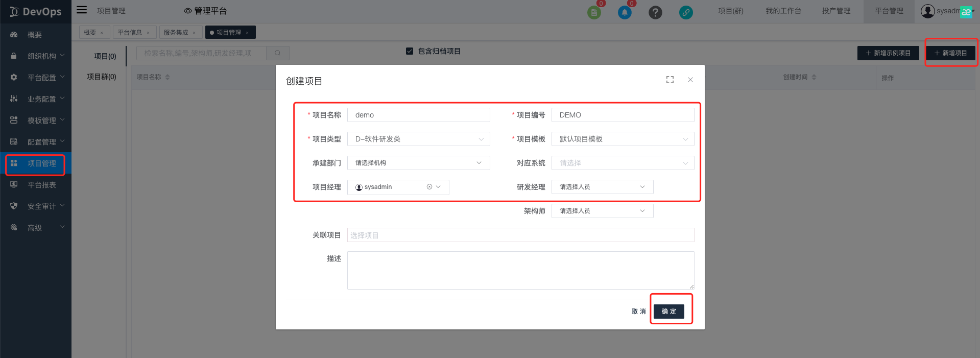Open the 项目类型 dropdown
Image resolution: width=980 pixels, height=358 pixels.
coord(418,139)
